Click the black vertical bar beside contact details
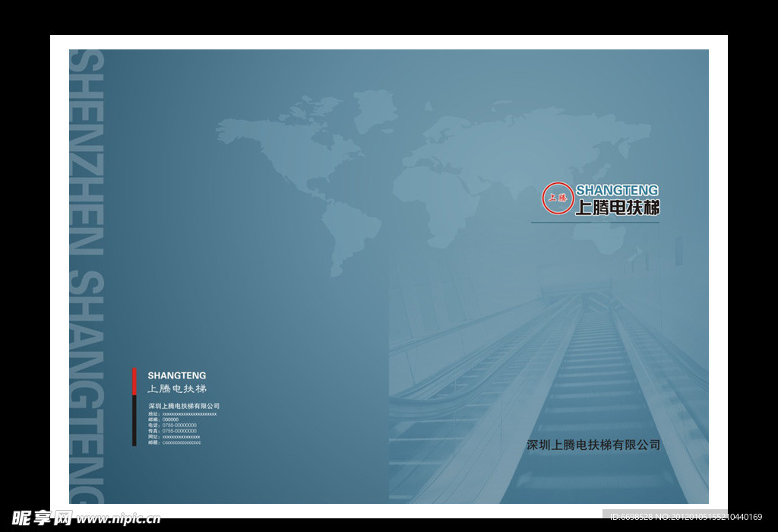This screenshot has height=532, width=778. coord(134,420)
